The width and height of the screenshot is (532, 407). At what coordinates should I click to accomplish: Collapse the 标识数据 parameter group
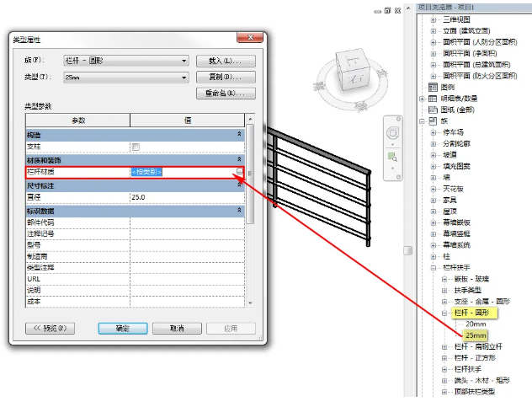tap(238, 211)
